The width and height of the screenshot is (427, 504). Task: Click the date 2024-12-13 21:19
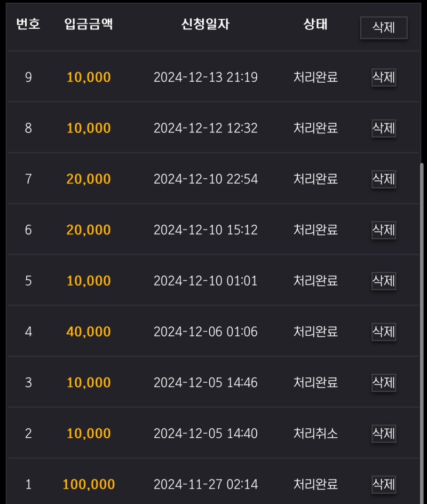pyautogui.click(x=205, y=77)
